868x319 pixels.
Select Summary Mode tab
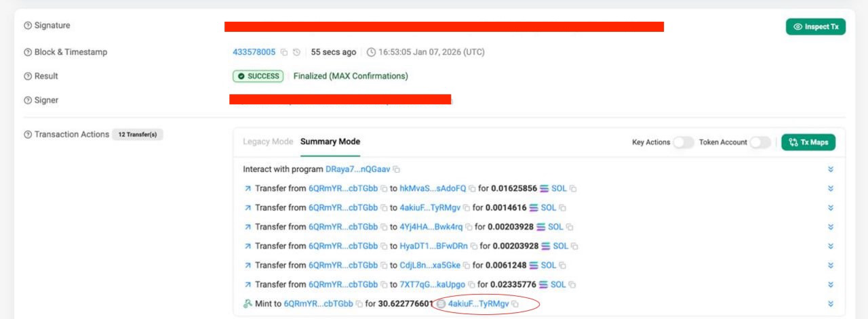pos(330,142)
